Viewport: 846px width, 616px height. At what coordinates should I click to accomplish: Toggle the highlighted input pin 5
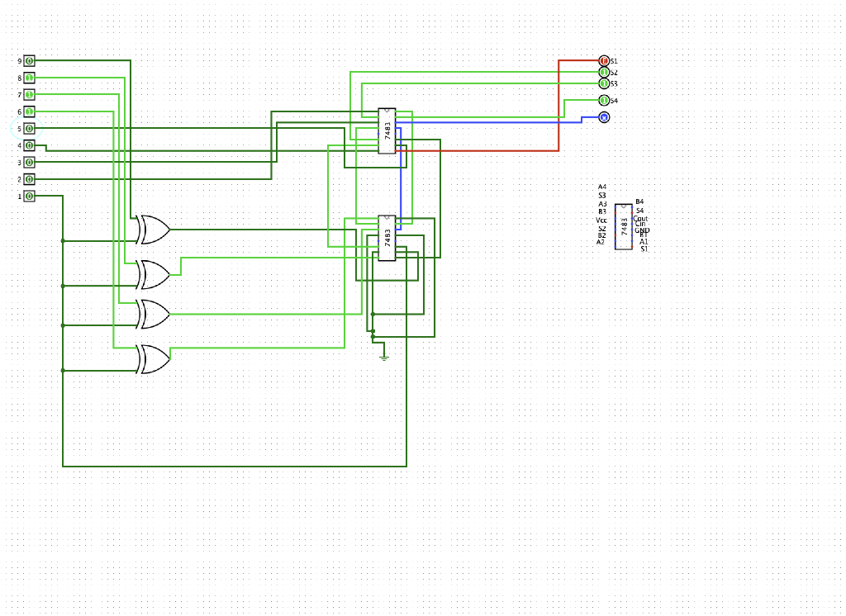[30, 128]
